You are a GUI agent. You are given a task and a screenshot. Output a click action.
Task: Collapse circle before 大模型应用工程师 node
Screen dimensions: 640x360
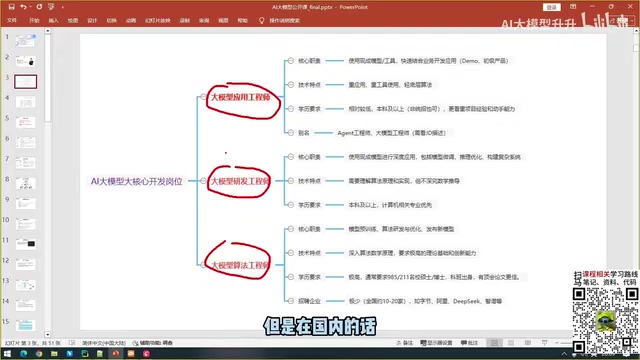pyautogui.click(x=203, y=97)
